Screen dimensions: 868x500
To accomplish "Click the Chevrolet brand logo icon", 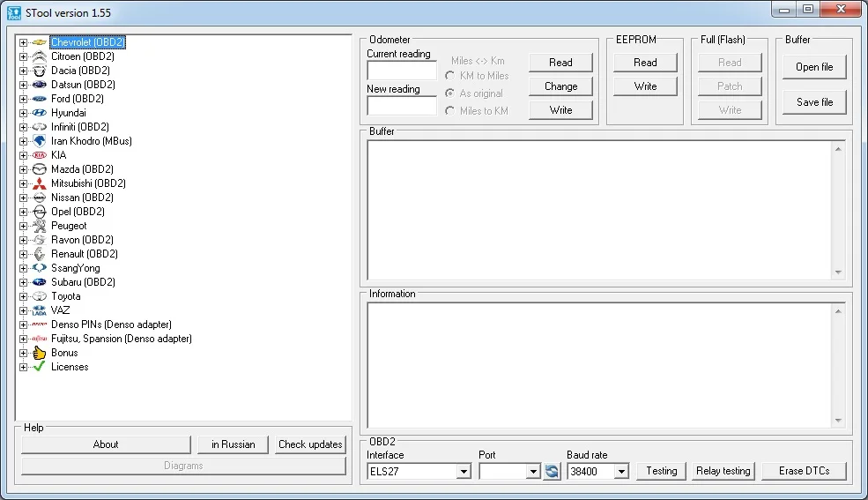I will pyautogui.click(x=40, y=42).
